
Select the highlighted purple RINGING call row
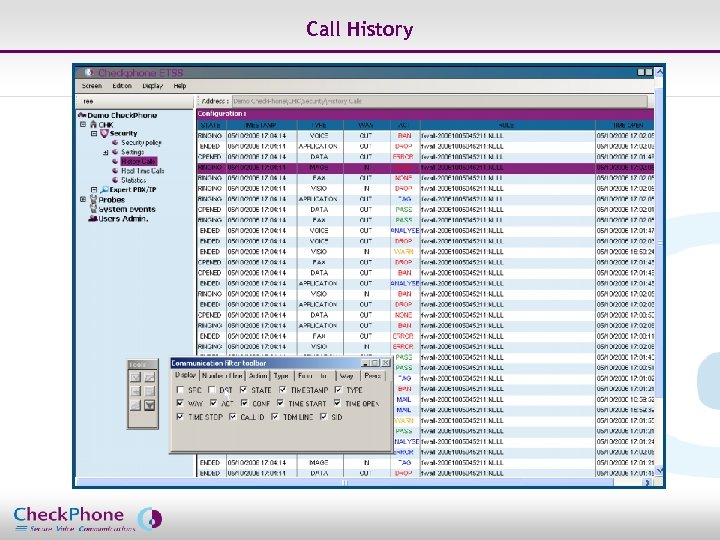coord(425,168)
